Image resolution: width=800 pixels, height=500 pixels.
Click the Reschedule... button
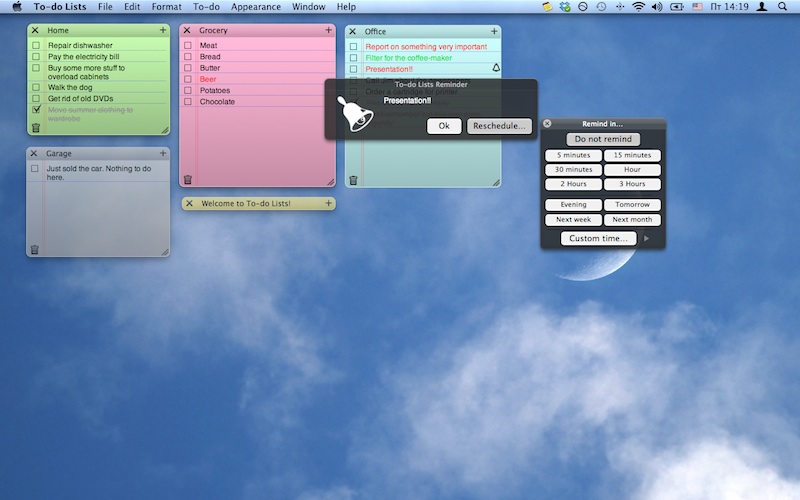tap(499, 126)
